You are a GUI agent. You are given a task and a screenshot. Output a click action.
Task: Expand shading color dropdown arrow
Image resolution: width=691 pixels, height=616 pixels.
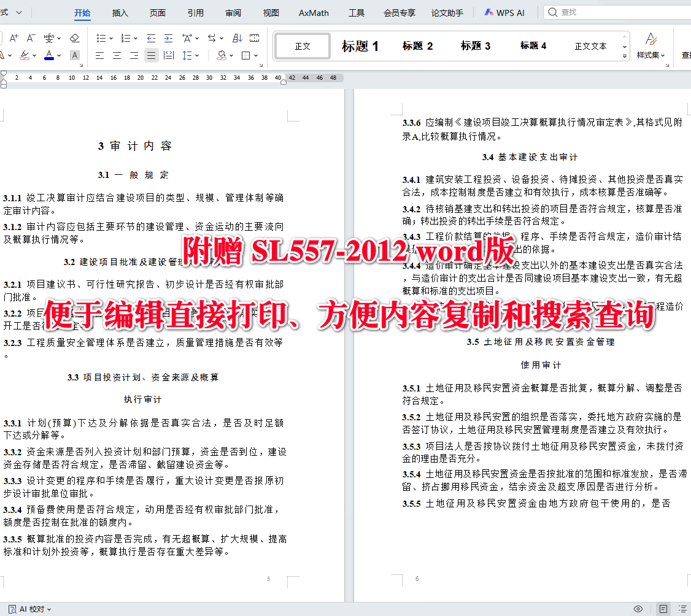pos(231,56)
